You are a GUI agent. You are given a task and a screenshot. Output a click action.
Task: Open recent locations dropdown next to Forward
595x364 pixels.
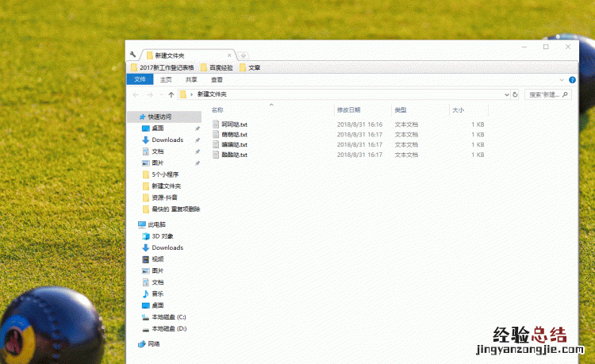click(x=161, y=94)
